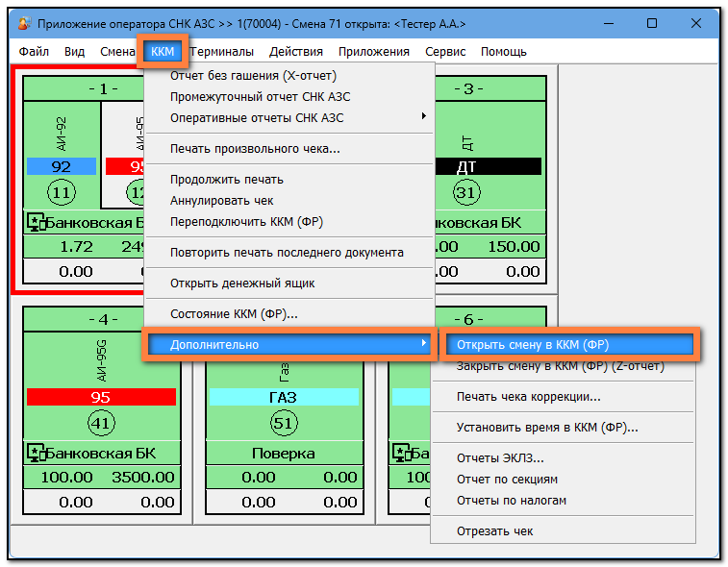Click pump header - 4 -
The width and height of the screenshot is (728, 567).
point(103,319)
